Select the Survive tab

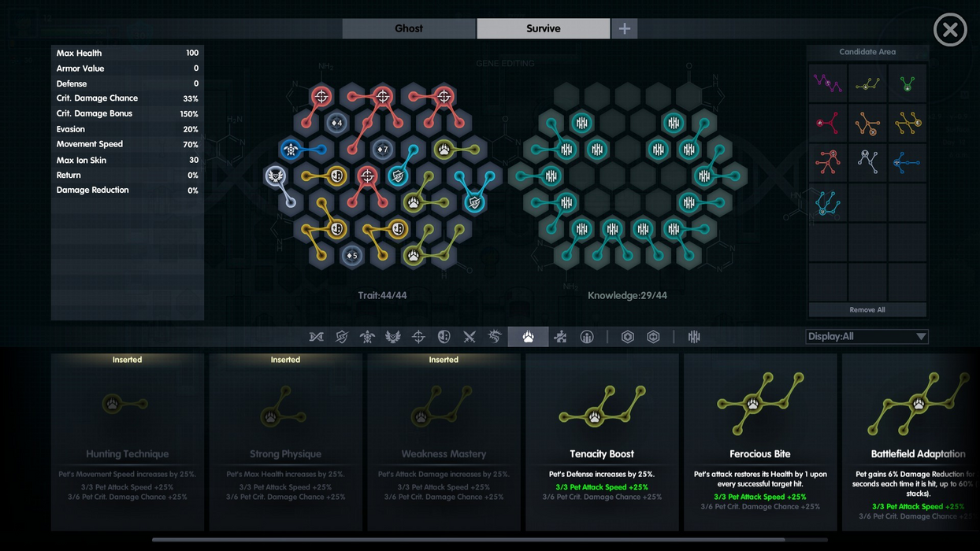point(543,28)
